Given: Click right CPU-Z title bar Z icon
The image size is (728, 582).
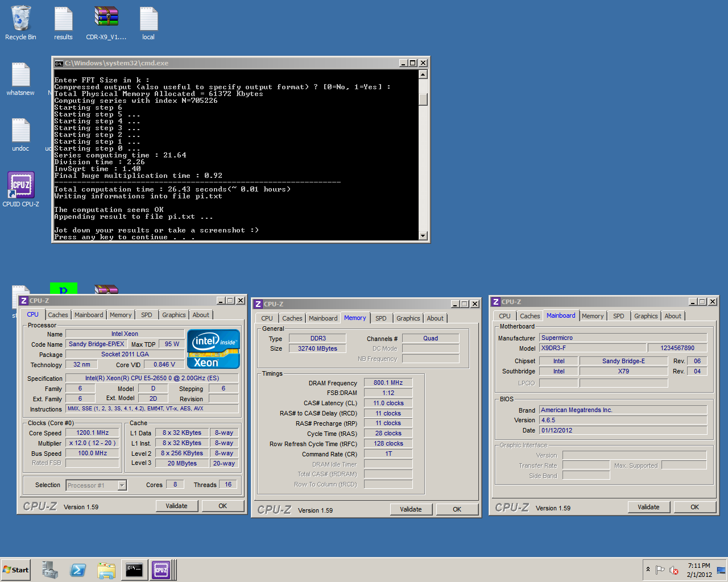Looking at the screenshot, I should click(x=496, y=302).
